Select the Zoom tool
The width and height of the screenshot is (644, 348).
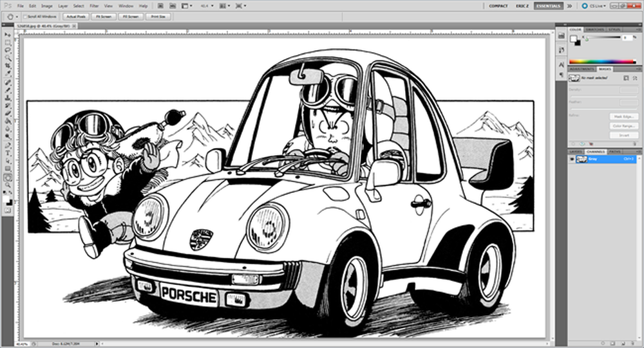7,185
